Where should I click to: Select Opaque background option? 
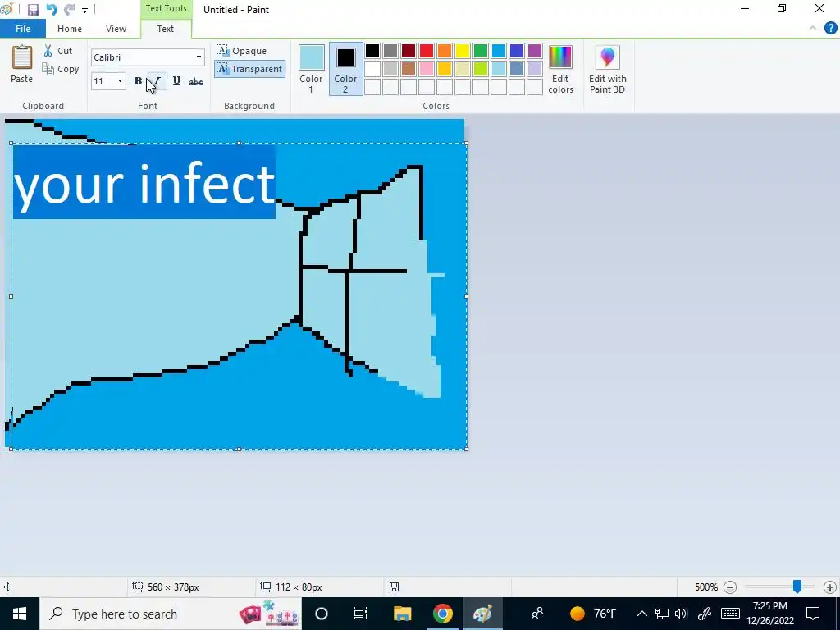(242, 51)
